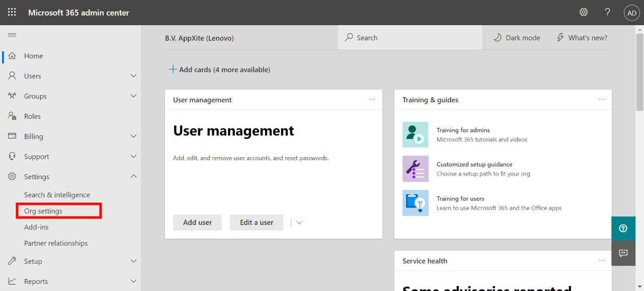Click Microsoft 365 admin center title
644x291 pixels.
tap(78, 13)
